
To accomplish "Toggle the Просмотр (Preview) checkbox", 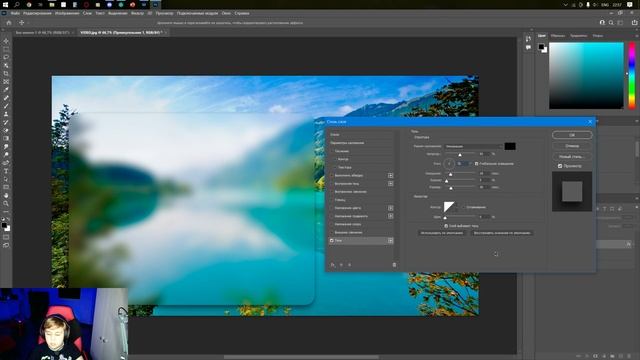I will pyautogui.click(x=560, y=166).
